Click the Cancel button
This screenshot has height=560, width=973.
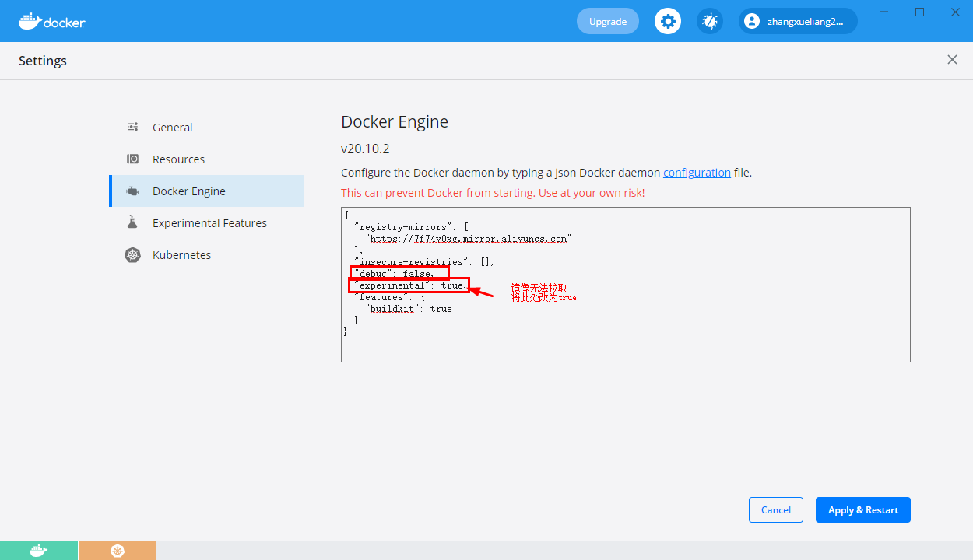point(775,509)
